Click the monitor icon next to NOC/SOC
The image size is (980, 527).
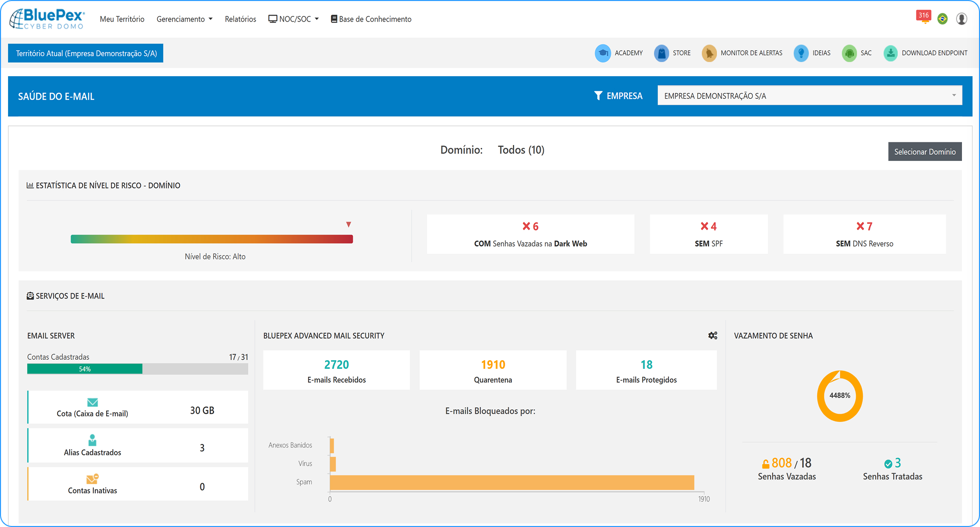273,19
